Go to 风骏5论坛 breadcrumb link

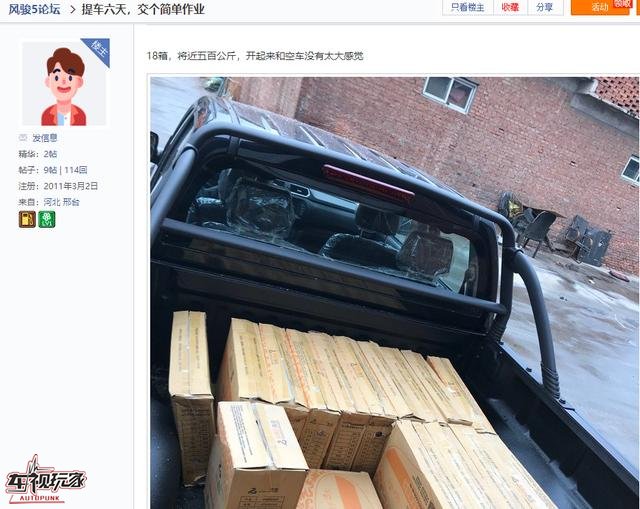pos(35,9)
